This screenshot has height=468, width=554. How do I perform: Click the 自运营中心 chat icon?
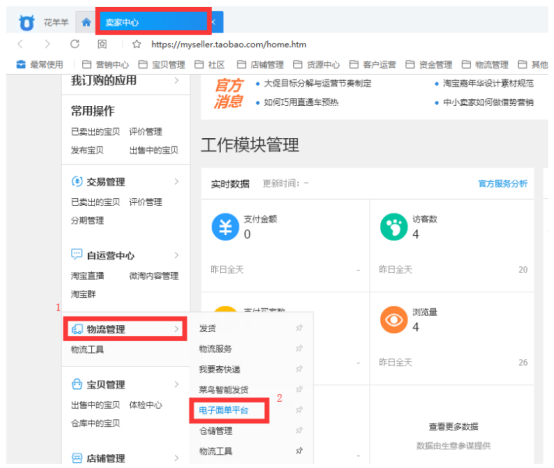point(77,254)
